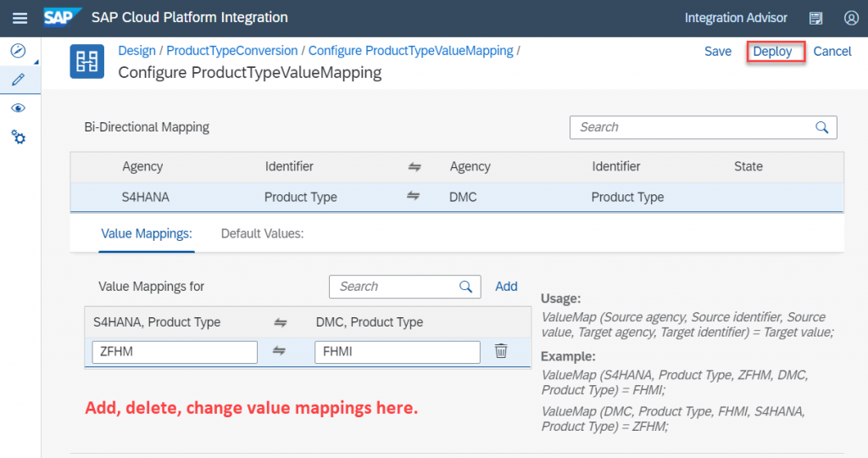The image size is (868, 458).
Task: Open the Settings gears icon in sidebar
Action: click(19, 137)
